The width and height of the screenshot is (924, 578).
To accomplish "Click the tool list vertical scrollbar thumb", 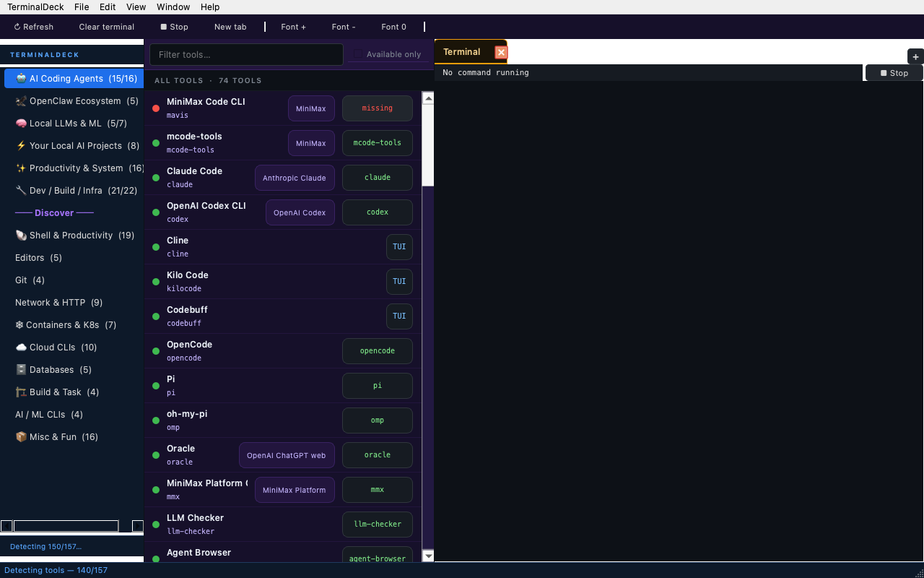I will 428,146.
